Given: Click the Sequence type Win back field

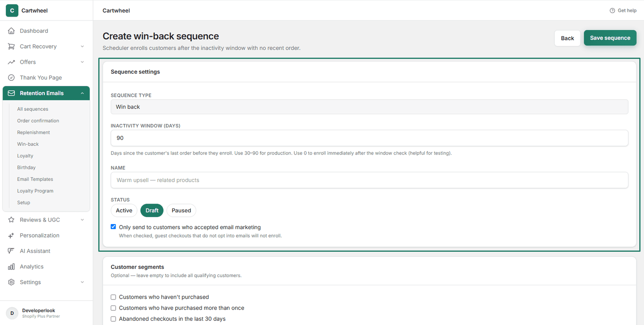Looking at the screenshot, I should pos(369,107).
